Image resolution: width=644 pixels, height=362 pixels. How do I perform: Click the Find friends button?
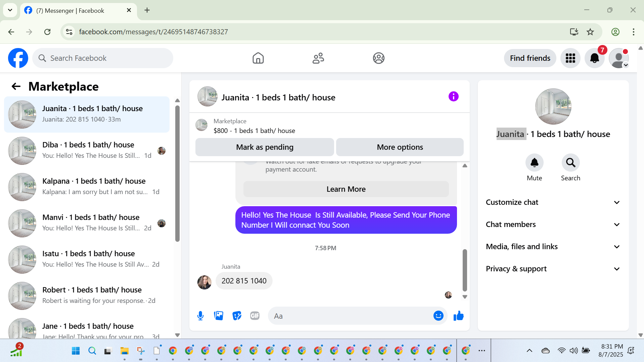pyautogui.click(x=530, y=58)
